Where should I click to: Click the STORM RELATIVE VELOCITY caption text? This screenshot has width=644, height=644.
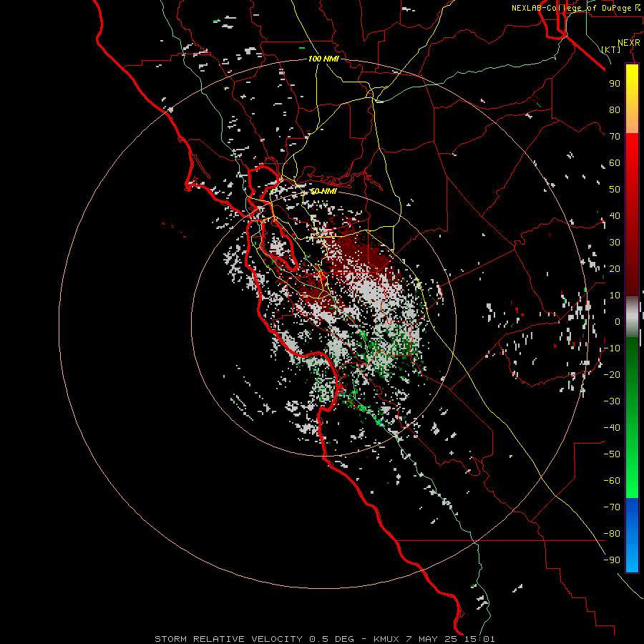coord(228,639)
